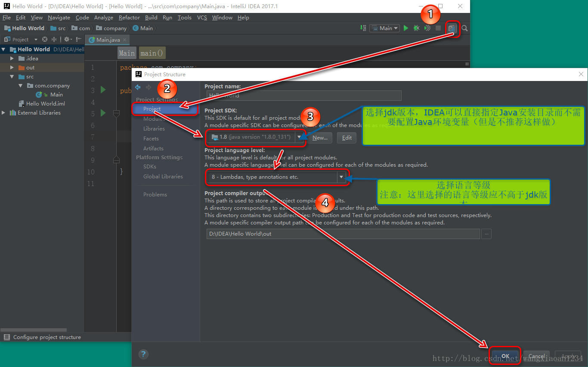588x367 pixels.
Task: Click run gutter icon on line 3
Action: (x=103, y=90)
